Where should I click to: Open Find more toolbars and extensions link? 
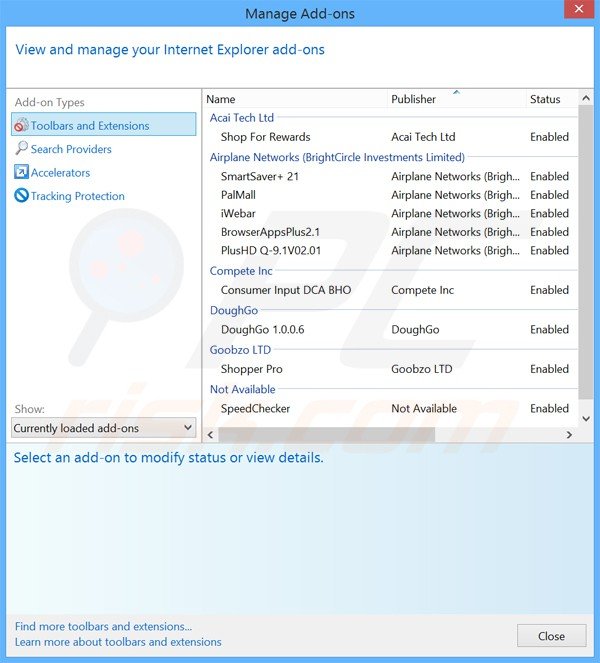point(103,626)
